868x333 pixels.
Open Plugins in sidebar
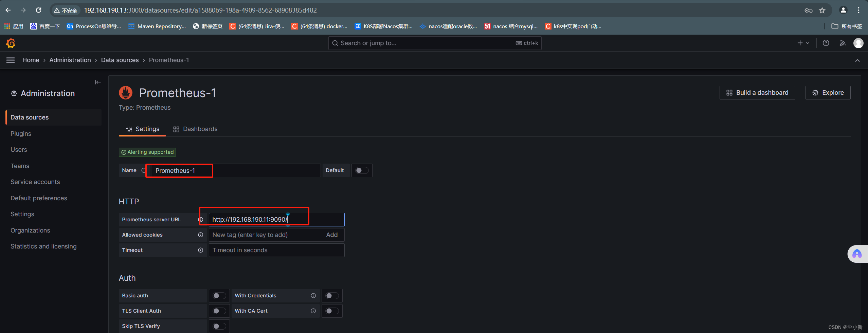pyautogui.click(x=21, y=134)
